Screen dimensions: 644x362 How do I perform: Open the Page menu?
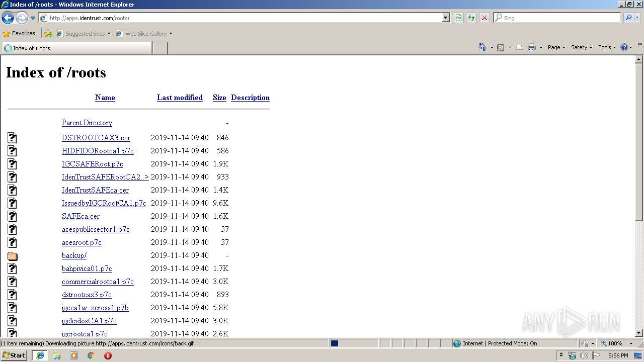coord(556,47)
